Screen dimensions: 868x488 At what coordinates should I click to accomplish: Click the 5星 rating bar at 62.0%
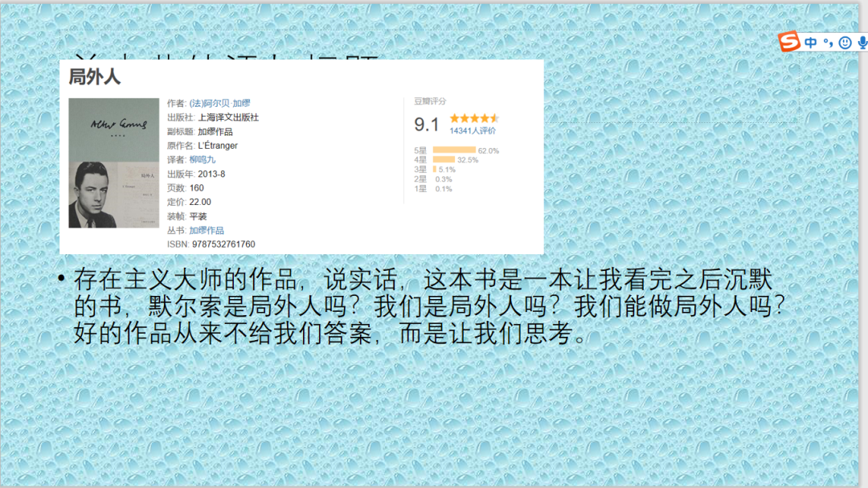tap(453, 150)
